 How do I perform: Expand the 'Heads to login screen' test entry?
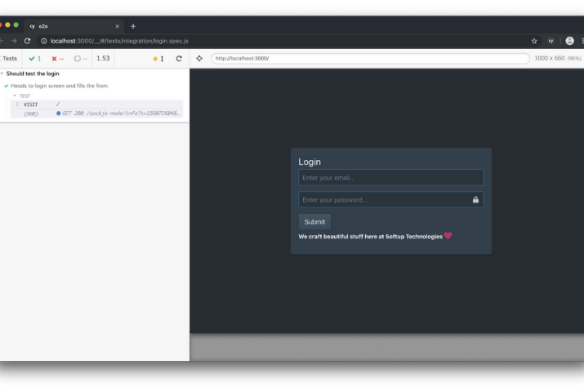coord(59,86)
